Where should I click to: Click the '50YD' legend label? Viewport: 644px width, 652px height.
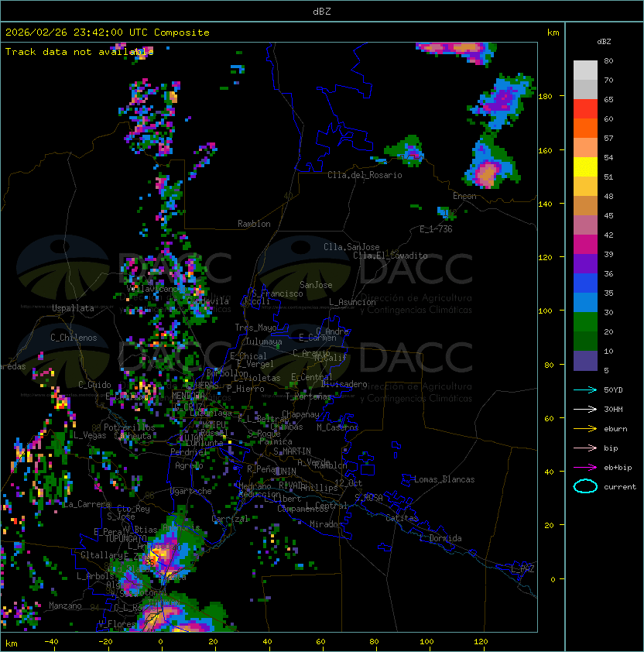613,390
